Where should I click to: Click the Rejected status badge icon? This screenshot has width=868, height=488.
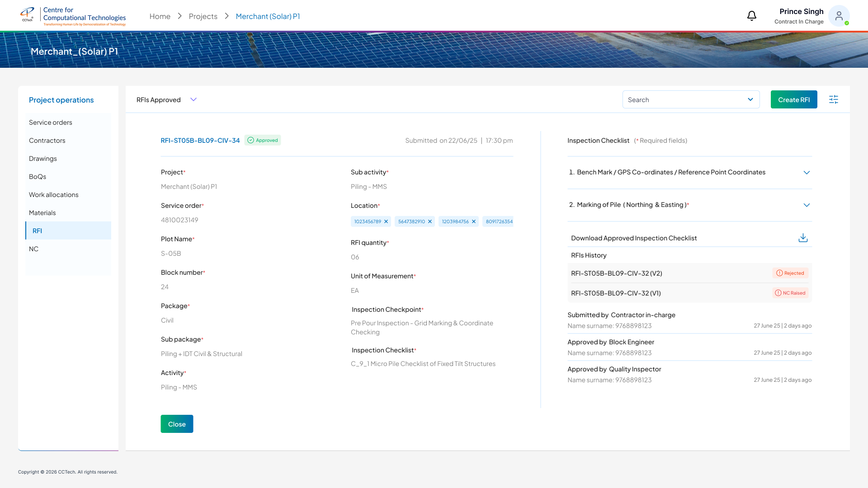point(779,273)
